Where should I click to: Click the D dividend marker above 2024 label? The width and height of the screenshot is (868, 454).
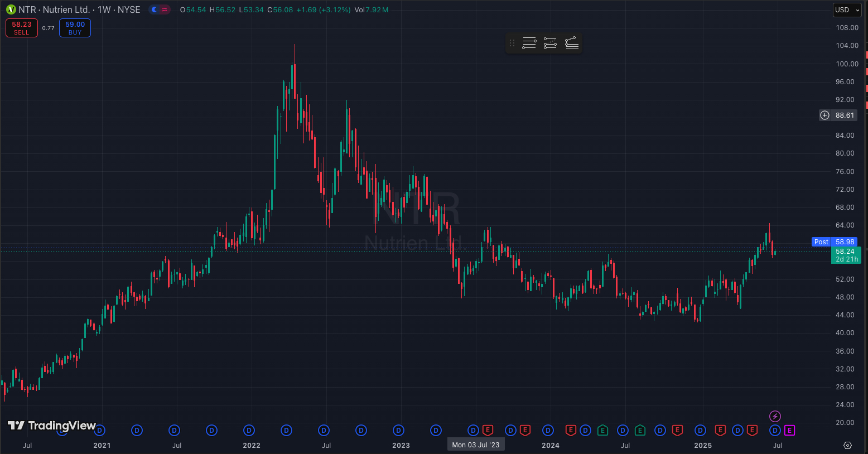point(548,430)
